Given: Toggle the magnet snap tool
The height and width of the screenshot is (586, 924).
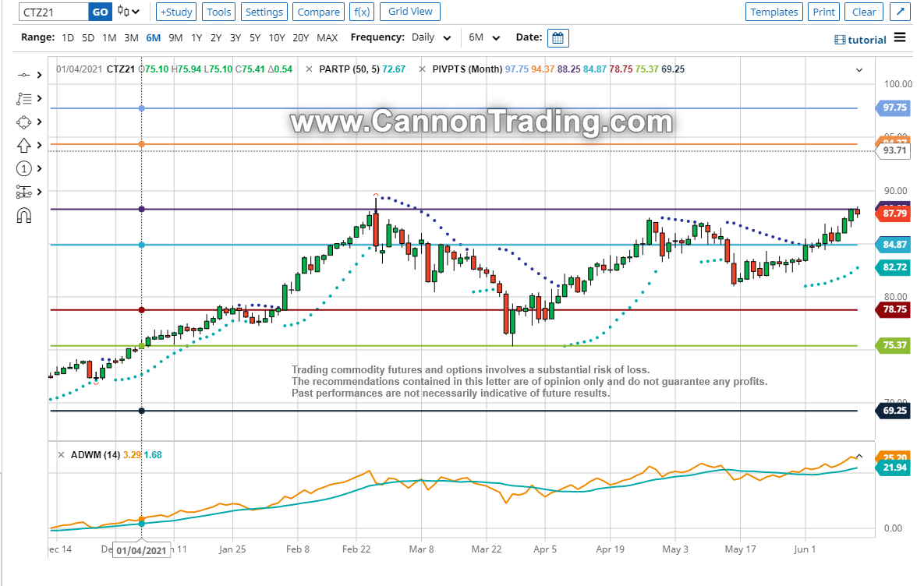Looking at the screenshot, I should coord(23,215).
